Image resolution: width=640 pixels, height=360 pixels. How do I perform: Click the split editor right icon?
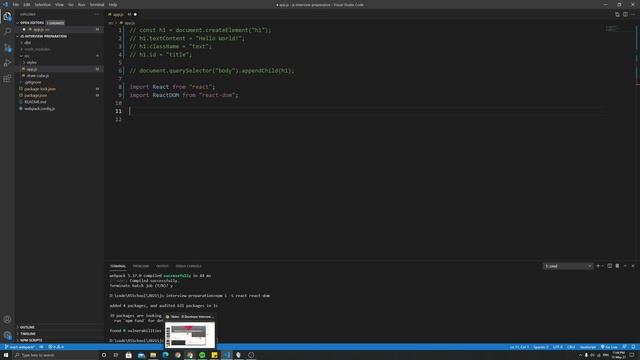(625, 14)
